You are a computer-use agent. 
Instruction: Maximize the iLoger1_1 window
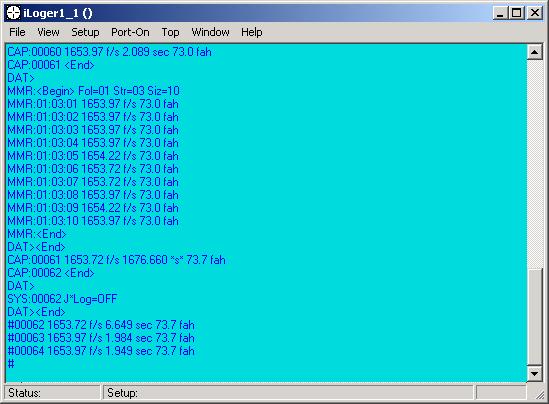click(x=516, y=13)
